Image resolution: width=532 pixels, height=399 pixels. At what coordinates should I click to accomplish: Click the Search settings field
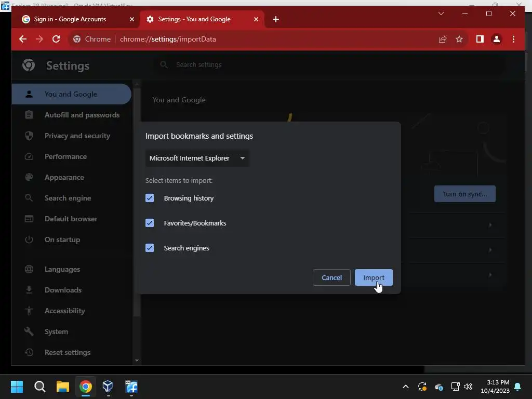coord(329,65)
